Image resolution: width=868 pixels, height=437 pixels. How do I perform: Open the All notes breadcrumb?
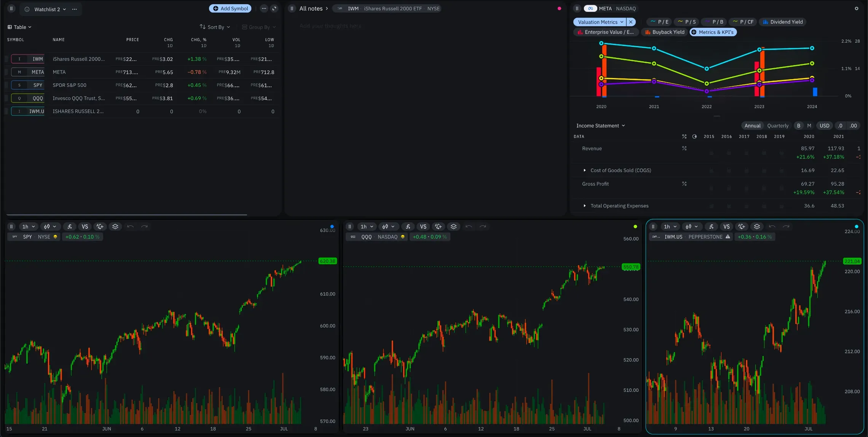point(311,8)
